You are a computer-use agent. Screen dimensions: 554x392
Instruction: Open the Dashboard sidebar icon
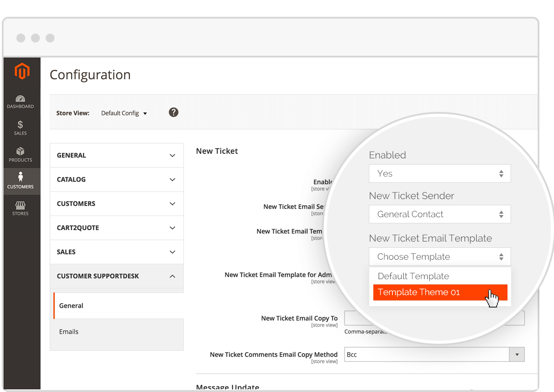click(x=20, y=102)
